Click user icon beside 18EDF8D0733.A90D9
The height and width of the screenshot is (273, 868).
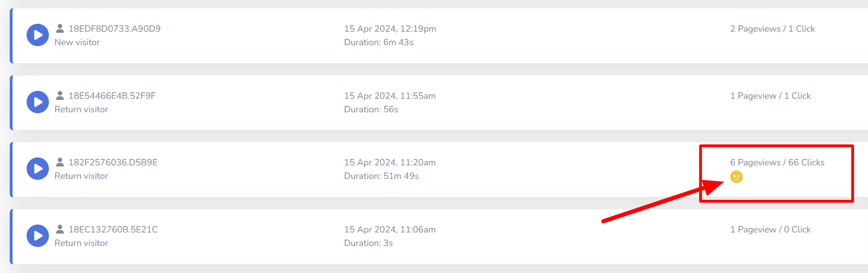coord(60,28)
